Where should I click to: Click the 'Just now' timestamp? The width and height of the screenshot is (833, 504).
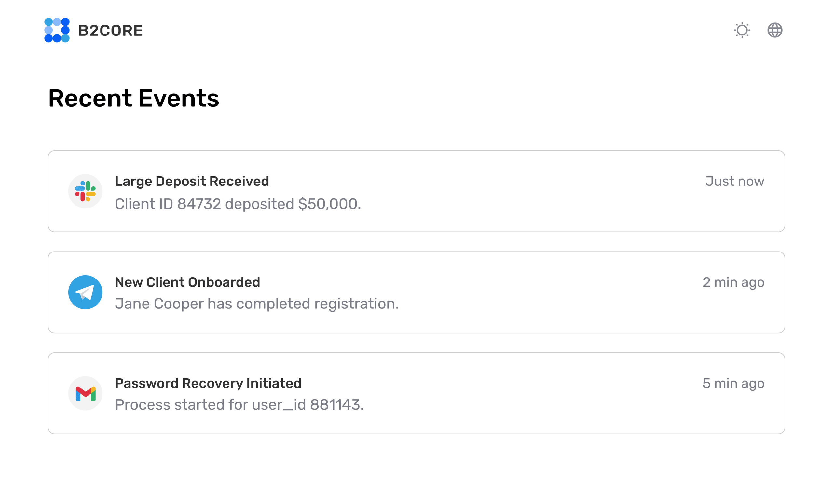click(735, 181)
